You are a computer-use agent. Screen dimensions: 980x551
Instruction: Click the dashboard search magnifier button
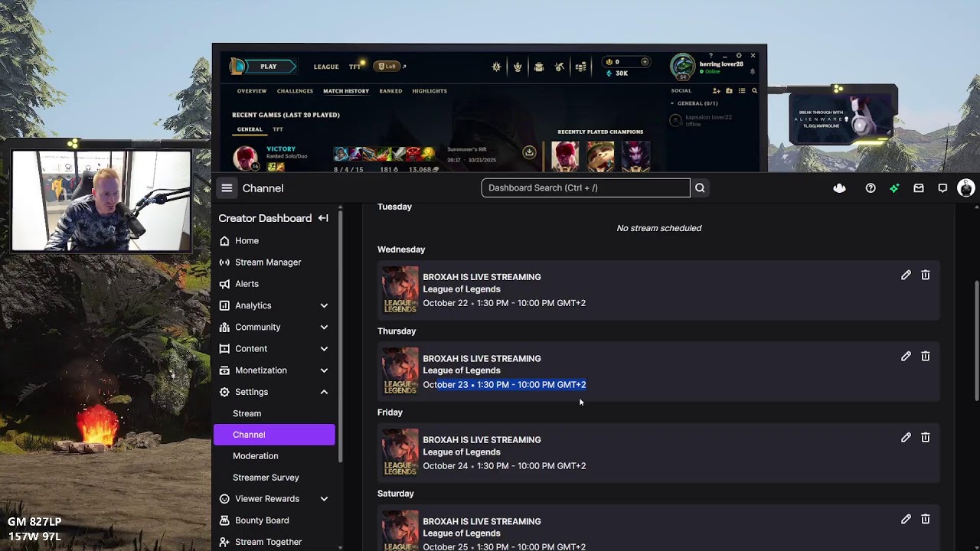point(700,187)
